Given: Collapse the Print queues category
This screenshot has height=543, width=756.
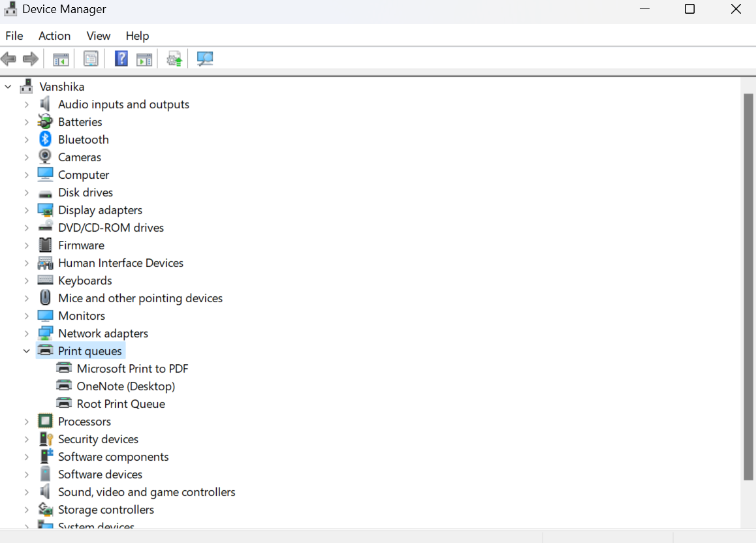Looking at the screenshot, I should click(27, 351).
